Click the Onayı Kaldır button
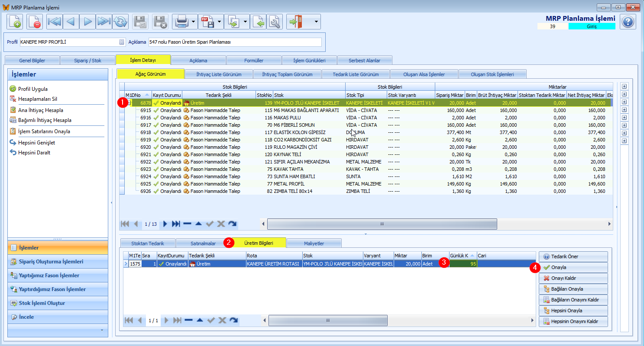The width and height of the screenshot is (644, 346). tap(573, 278)
